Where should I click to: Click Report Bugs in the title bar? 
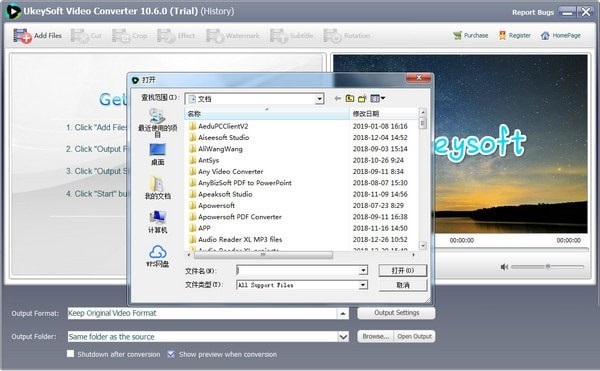533,12
